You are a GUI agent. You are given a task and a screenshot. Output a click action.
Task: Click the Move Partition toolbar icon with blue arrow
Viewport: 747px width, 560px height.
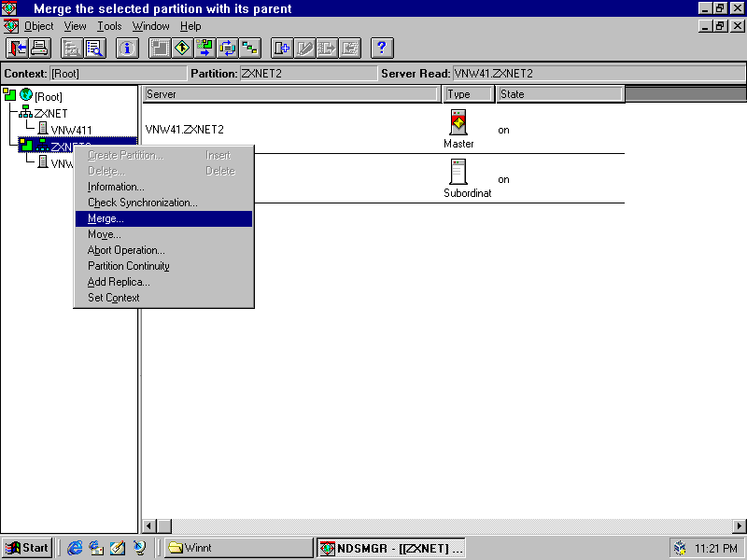click(x=204, y=49)
